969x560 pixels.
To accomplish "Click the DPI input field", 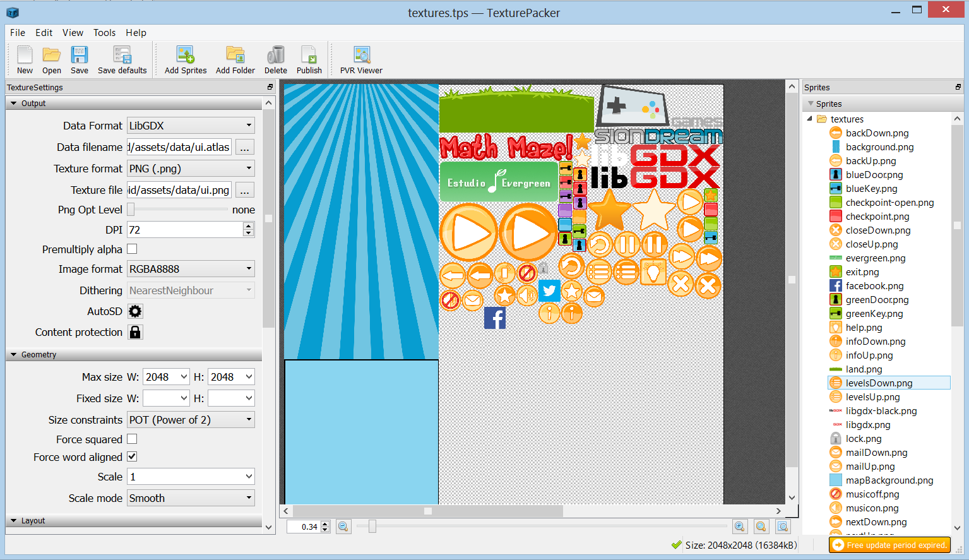I will pyautogui.click(x=185, y=230).
